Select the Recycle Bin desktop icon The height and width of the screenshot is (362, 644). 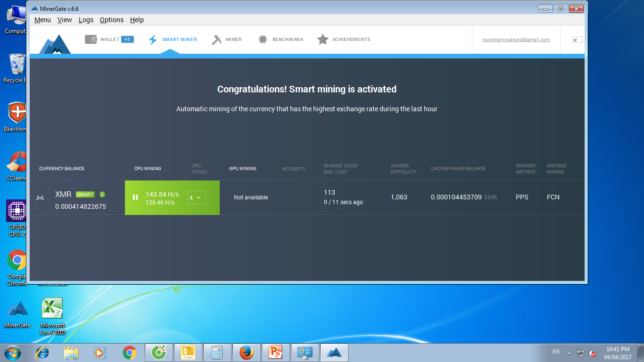coord(15,68)
